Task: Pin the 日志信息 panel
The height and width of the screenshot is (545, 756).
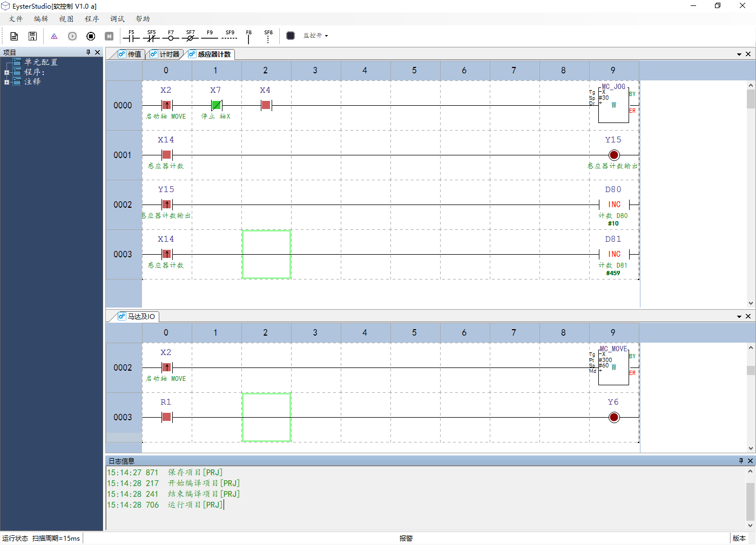Action: 741,461
